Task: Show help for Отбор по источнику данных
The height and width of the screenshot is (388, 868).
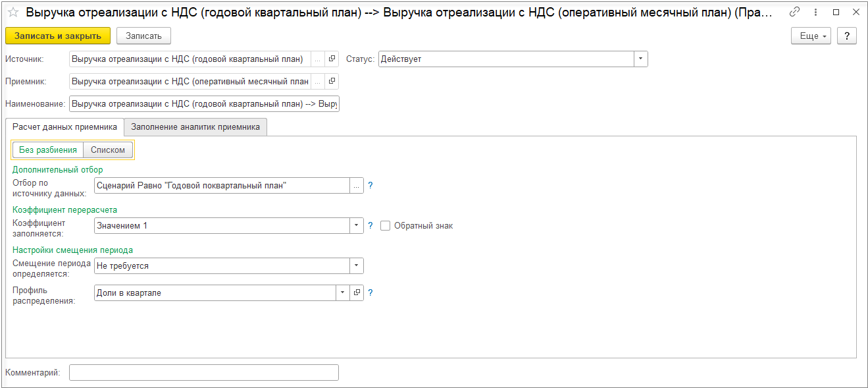Action: [370, 186]
